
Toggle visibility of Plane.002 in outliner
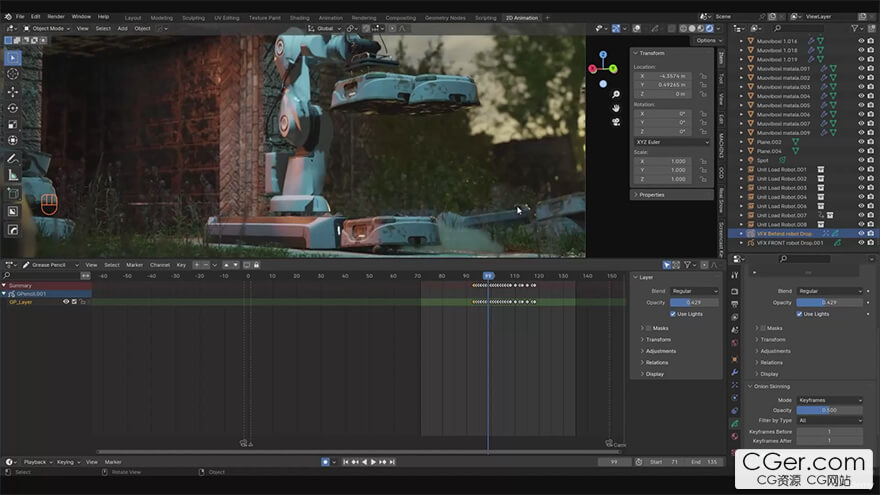coord(861,142)
